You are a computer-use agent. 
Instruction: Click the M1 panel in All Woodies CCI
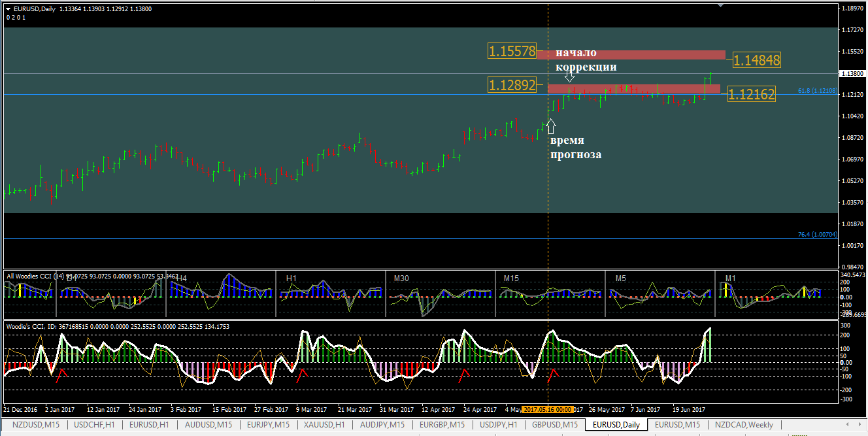click(x=776, y=293)
